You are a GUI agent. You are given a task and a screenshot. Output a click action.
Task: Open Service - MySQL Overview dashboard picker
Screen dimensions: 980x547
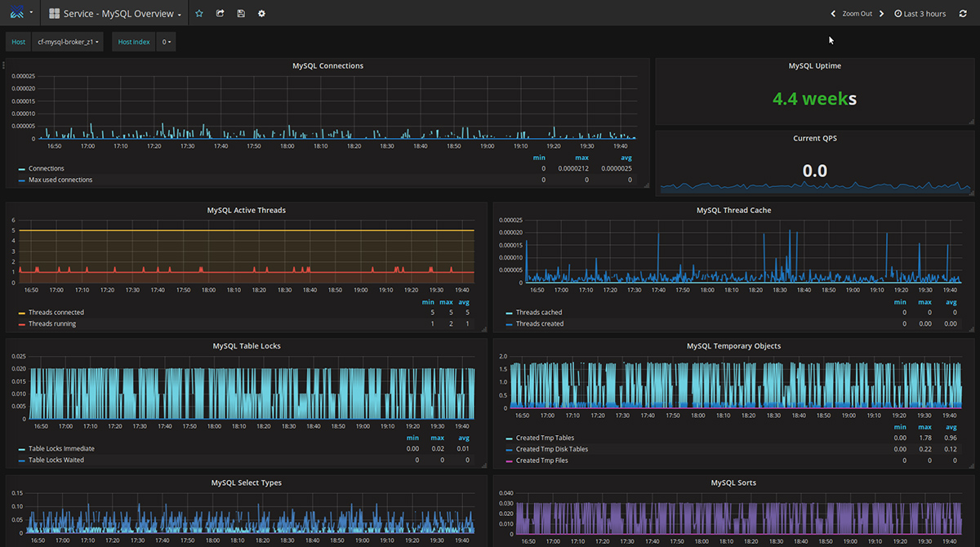pyautogui.click(x=114, y=14)
